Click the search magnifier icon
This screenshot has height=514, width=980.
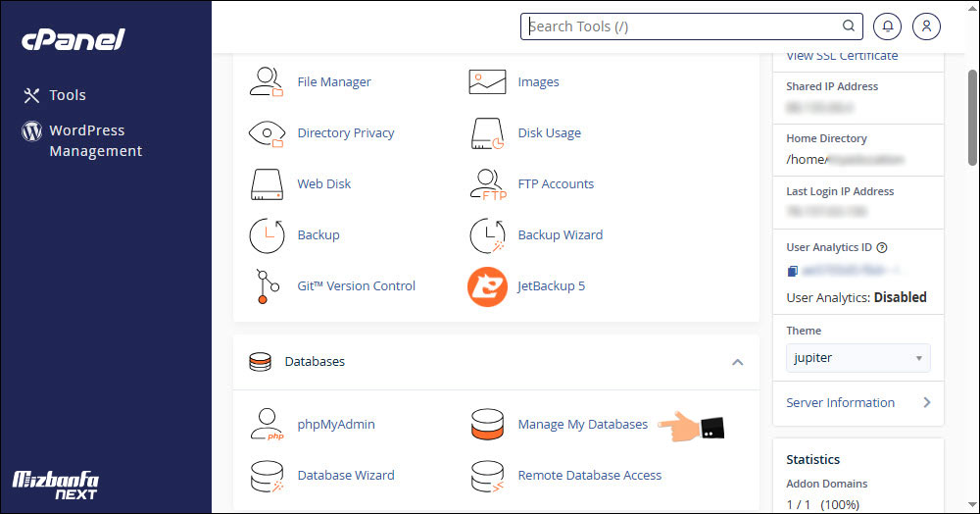click(848, 26)
